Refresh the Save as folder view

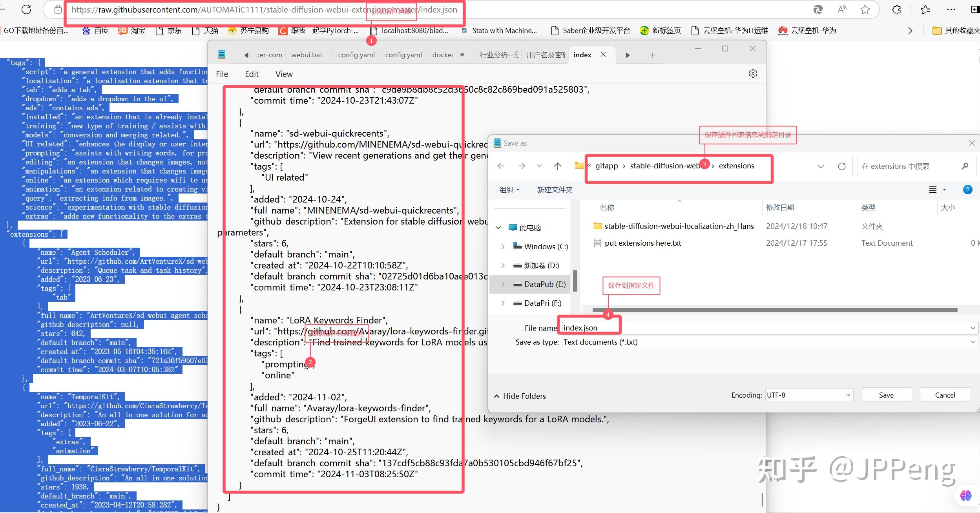click(841, 166)
